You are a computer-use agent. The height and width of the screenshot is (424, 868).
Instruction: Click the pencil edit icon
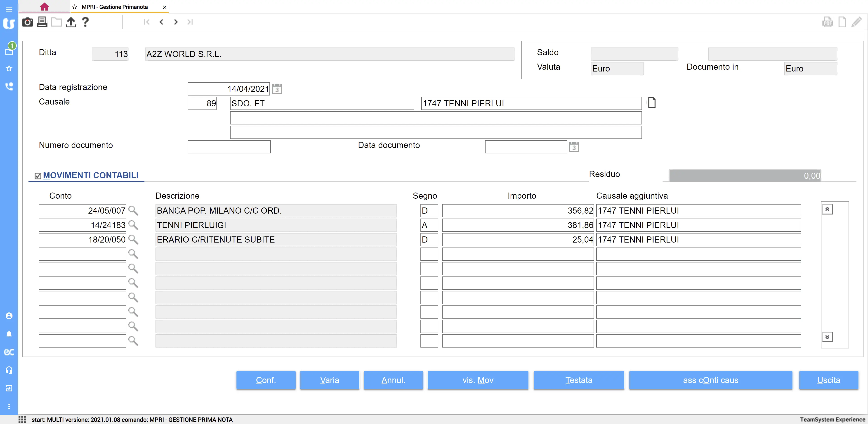[x=856, y=22]
